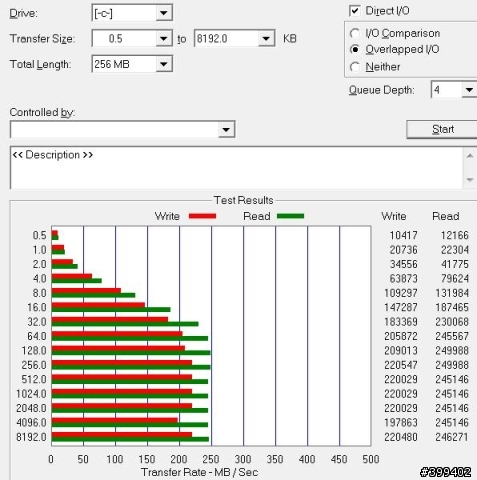Click the write value 10417
477x480 pixels.
[x=403, y=235]
